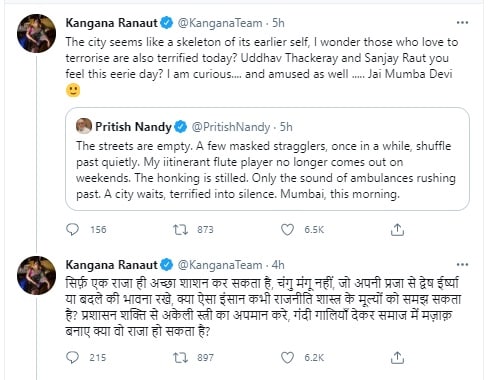Image resolution: width=488 pixels, height=380 pixels.
Task: Open Pritish Nandy's name in quoted tweet
Action: pyautogui.click(x=133, y=127)
